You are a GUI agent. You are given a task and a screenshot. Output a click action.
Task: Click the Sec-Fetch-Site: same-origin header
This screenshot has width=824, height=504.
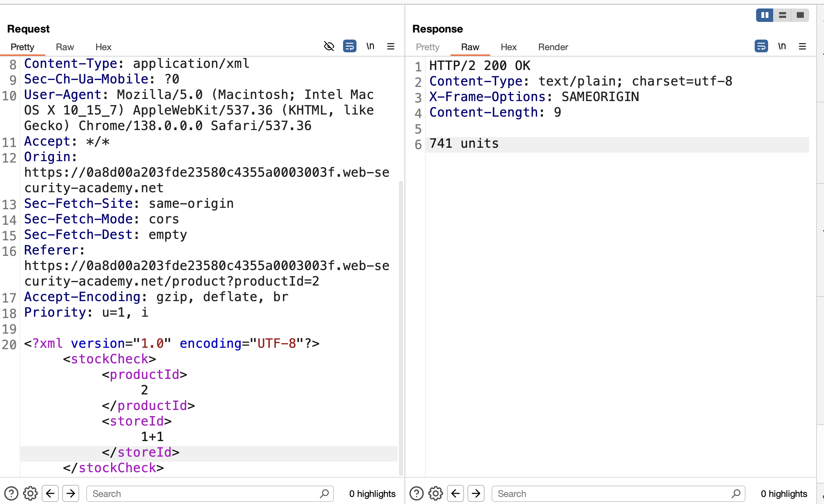tap(129, 204)
